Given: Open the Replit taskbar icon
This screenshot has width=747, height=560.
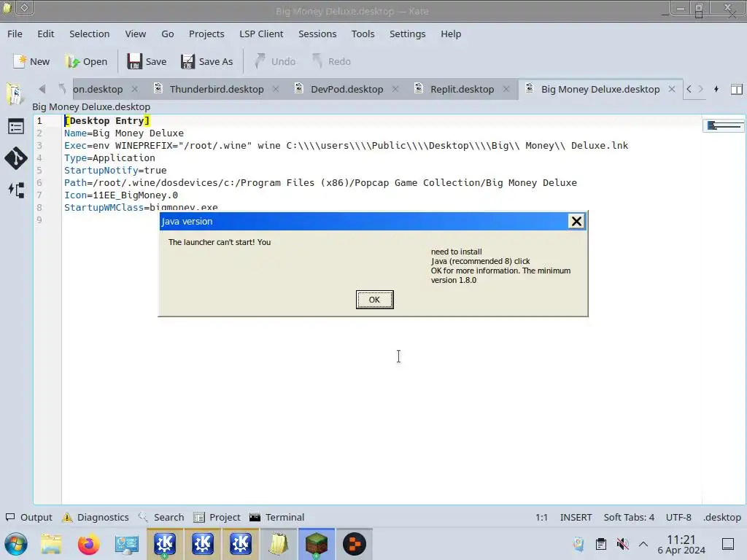Looking at the screenshot, I should pos(355,544).
